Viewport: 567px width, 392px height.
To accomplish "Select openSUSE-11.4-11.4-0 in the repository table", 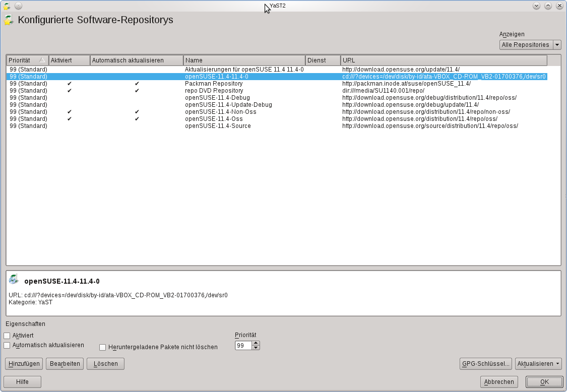I will (x=277, y=77).
